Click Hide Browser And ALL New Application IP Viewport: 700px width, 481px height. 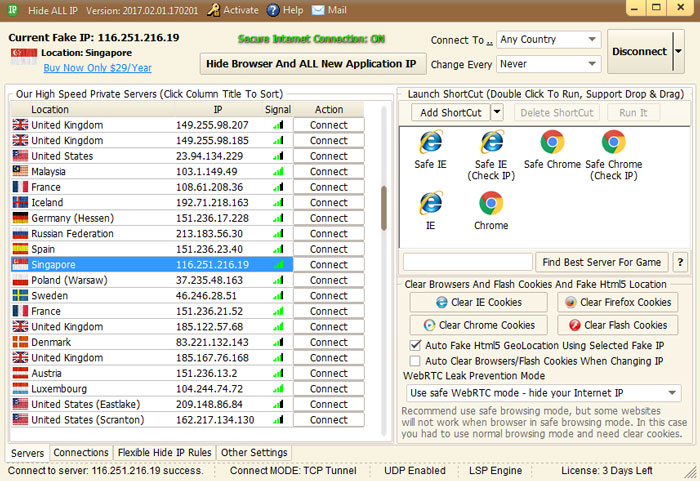(x=311, y=64)
